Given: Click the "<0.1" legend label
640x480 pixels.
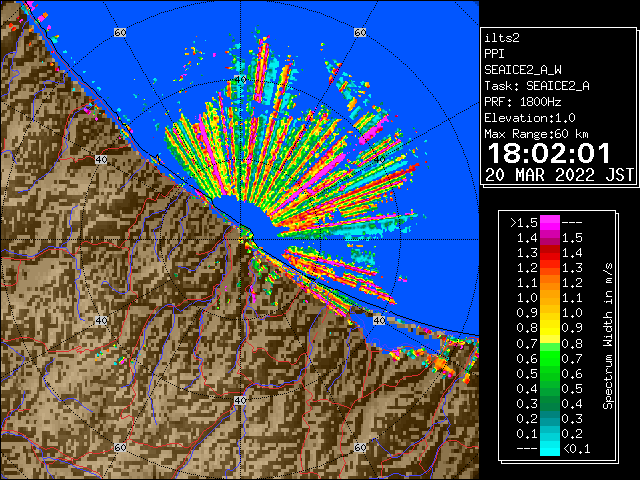Looking at the screenshot, I should point(576,449).
